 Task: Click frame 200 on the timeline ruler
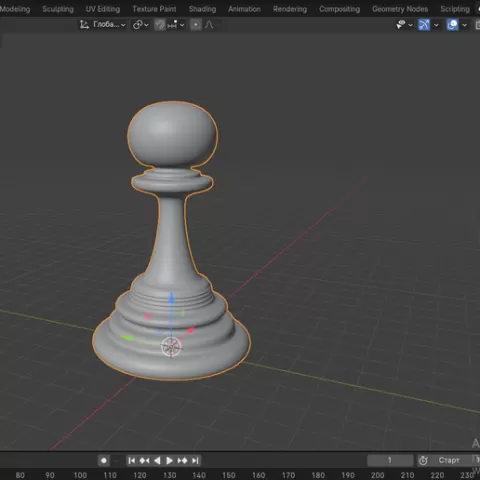(377, 475)
